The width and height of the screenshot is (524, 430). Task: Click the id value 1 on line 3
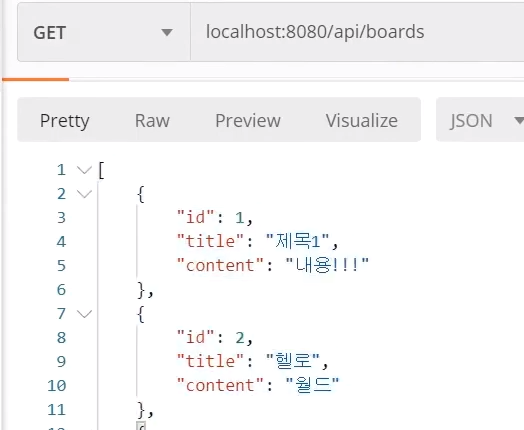click(240, 218)
